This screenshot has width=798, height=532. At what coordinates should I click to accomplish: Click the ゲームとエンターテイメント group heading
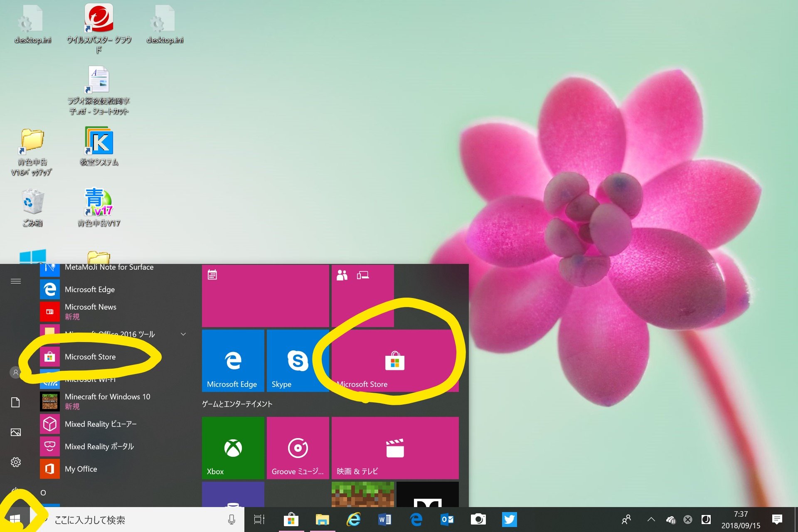(237, 404)
